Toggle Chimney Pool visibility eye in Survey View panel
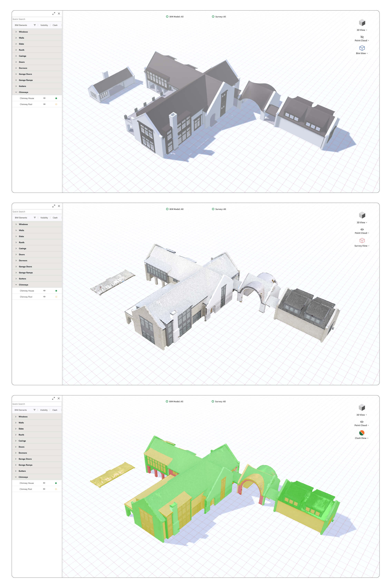Viewport: 392px width, 588px height. point(44,297)
